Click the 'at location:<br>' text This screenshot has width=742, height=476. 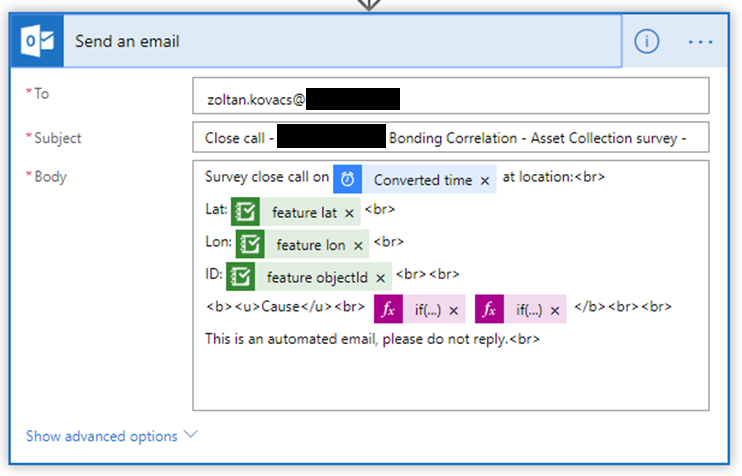point(554,176)
